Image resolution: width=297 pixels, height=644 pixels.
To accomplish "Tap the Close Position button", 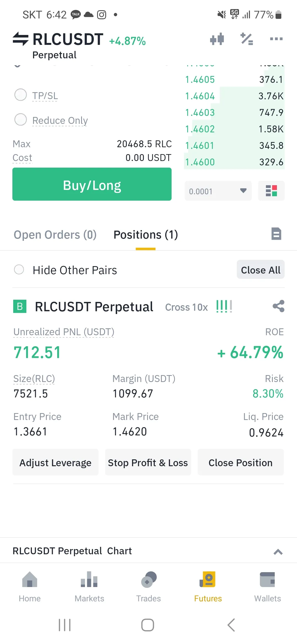I will click(240, 463).
